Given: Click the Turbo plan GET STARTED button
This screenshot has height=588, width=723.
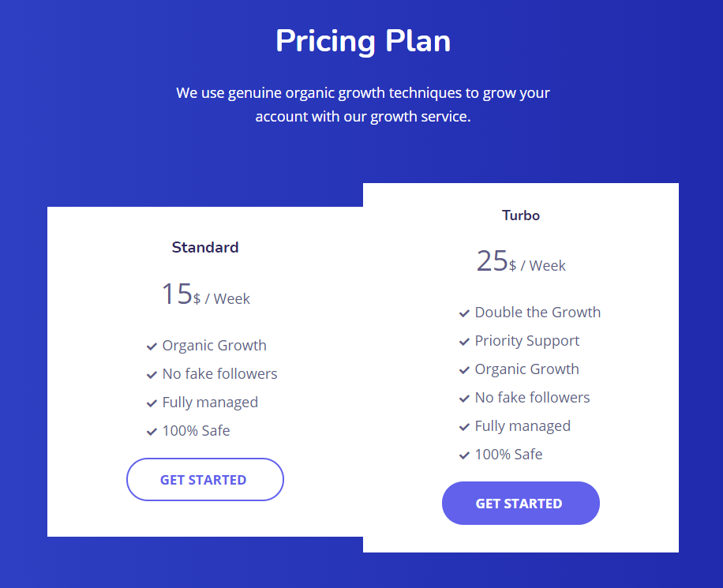Looking at the screenshot, I should [x=521, y=503].
